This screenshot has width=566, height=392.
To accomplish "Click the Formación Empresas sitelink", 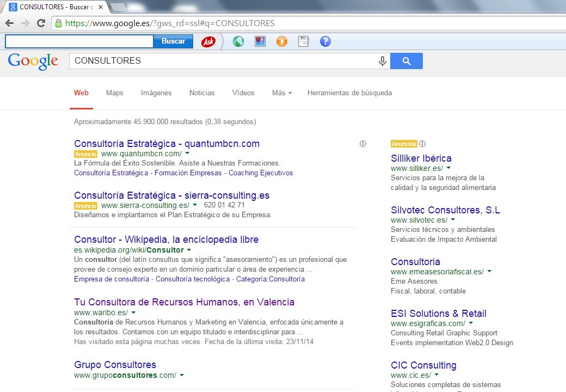I will click(188, 173).
